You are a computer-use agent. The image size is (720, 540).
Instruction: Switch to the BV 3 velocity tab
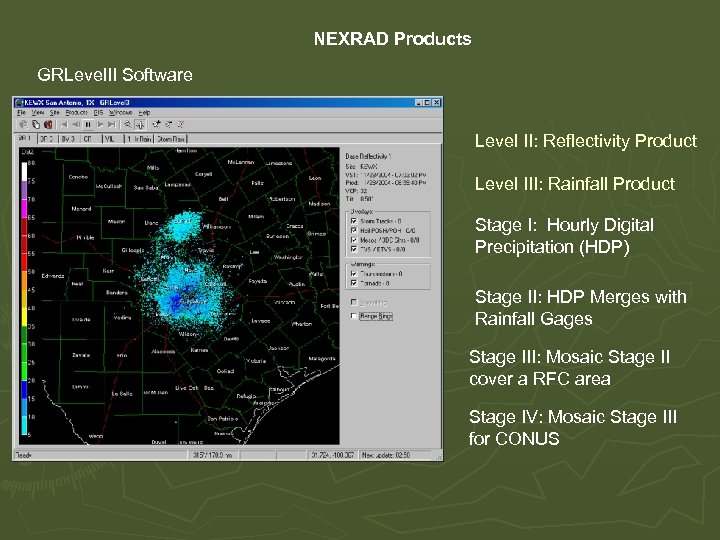69,139
